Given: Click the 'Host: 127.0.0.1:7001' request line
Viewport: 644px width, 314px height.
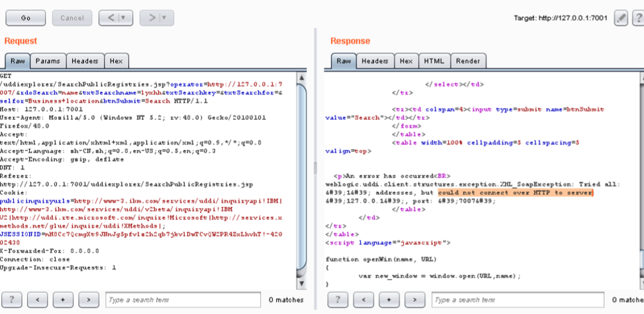Looking at the screenshot, I should (x=42, y=109).
